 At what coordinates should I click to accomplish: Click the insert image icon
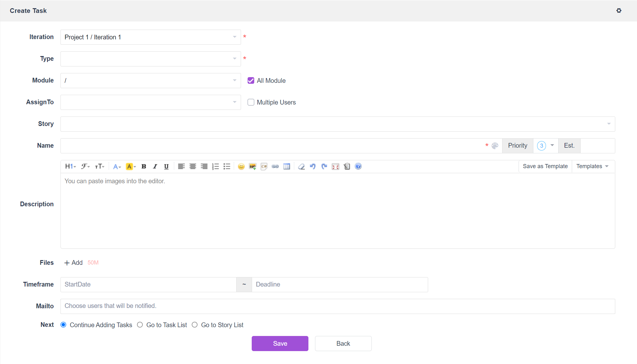click(x=252, y=167)
